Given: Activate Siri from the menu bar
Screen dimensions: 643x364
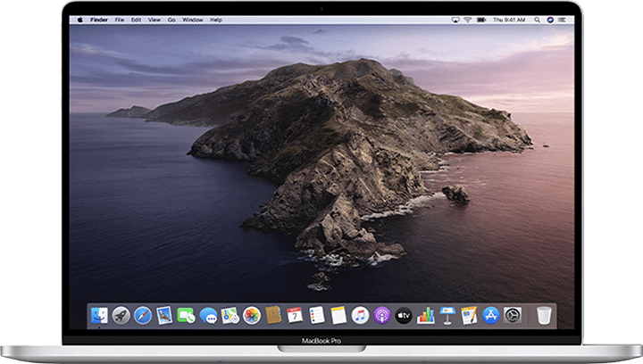Looking at the screenshot, I should [550, 20].
